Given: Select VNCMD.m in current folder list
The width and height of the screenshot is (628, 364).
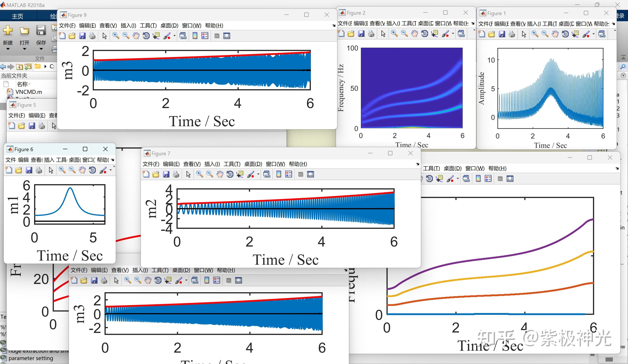Looking at the screenshot, I should point(29,92).
